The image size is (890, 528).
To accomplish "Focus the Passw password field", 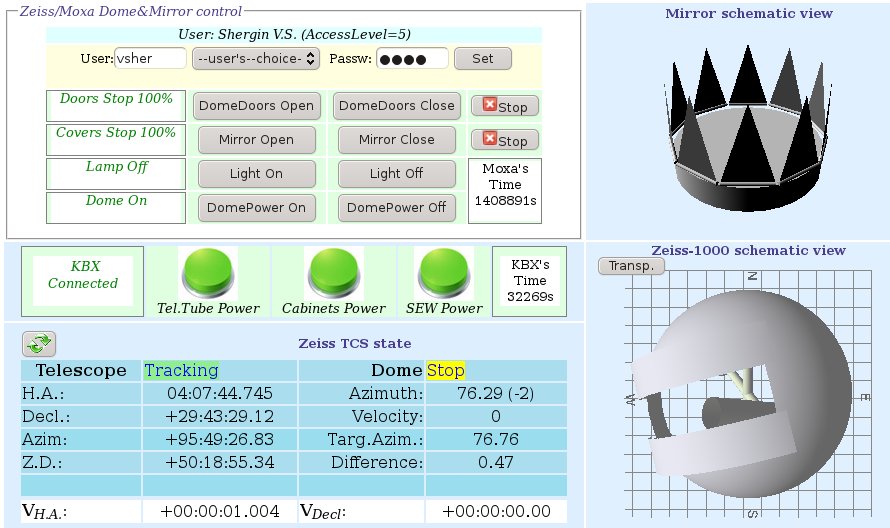I will pyautogui.click(x=412, y=58).
